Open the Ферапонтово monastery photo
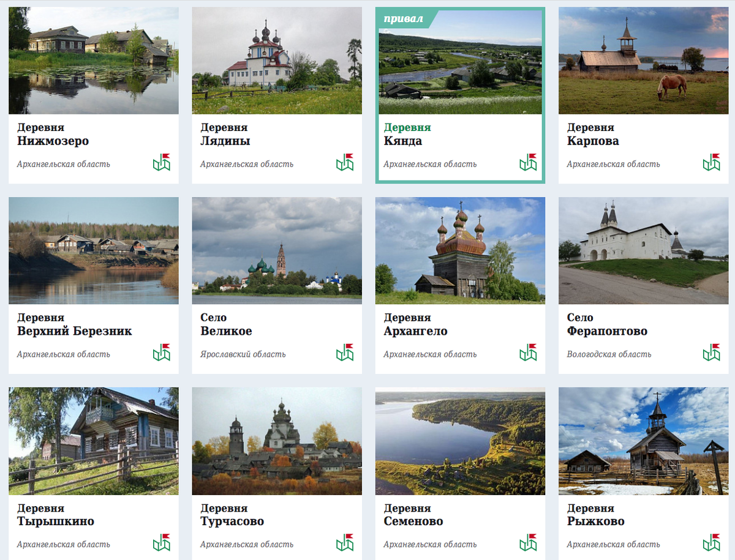 [643, 251]
